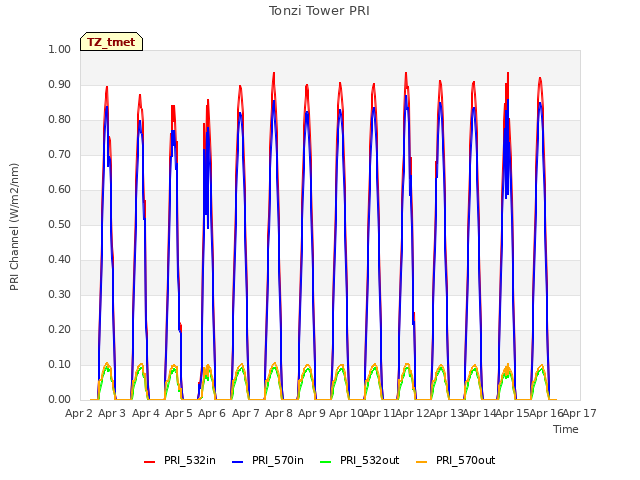Click the Apr 9 x-axis tick label
Screen dimensions: 640x480
312,413
